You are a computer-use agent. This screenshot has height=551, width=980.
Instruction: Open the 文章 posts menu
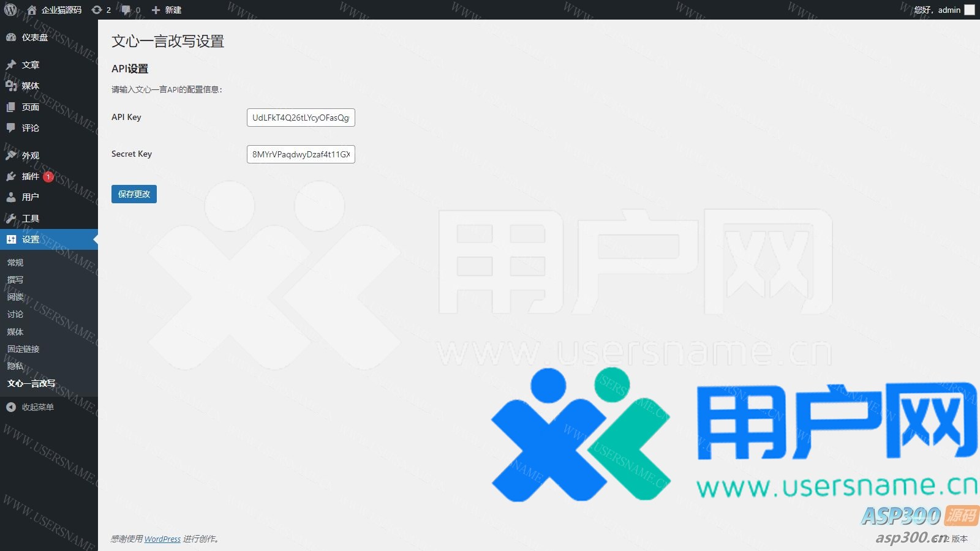pos(31,65)
